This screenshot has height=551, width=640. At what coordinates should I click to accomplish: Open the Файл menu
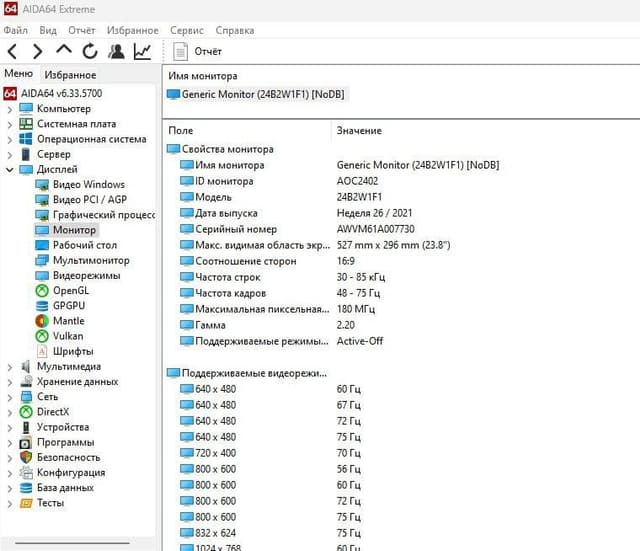click(16, 30)
